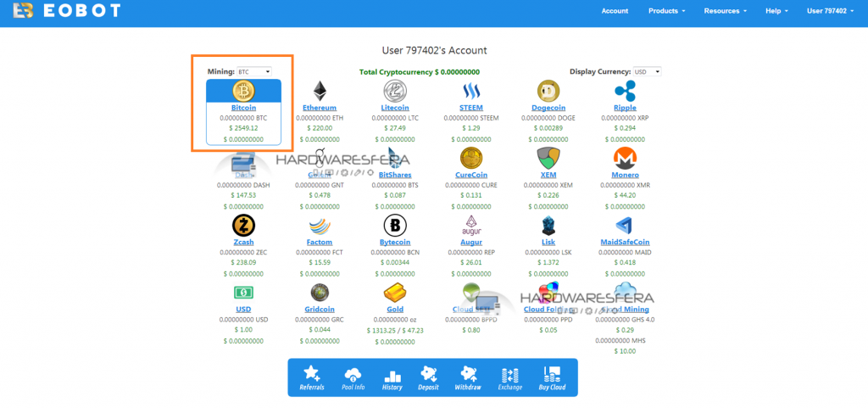
Task: Open the Mining currency dropdown
Action: [x=254, y=71]
